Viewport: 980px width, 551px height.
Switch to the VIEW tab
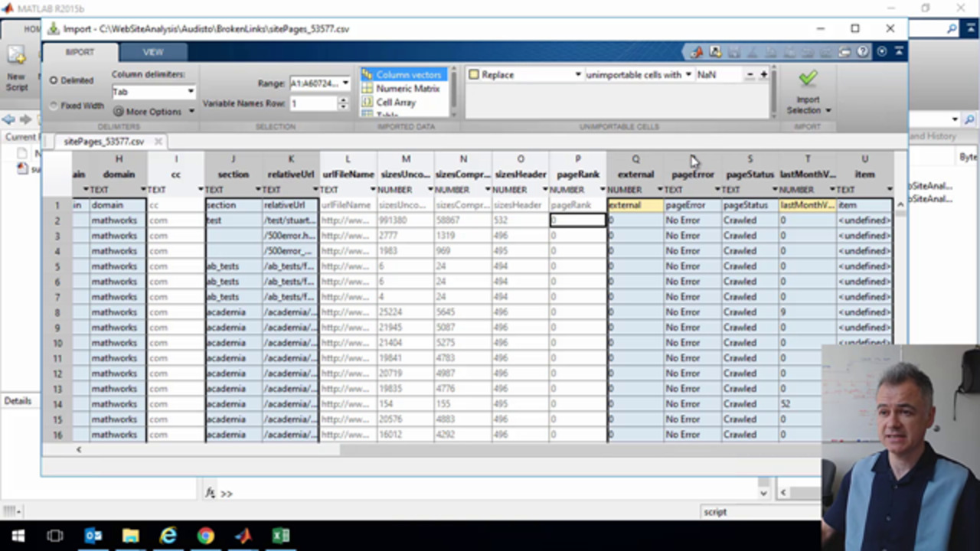tap(153, 52)
